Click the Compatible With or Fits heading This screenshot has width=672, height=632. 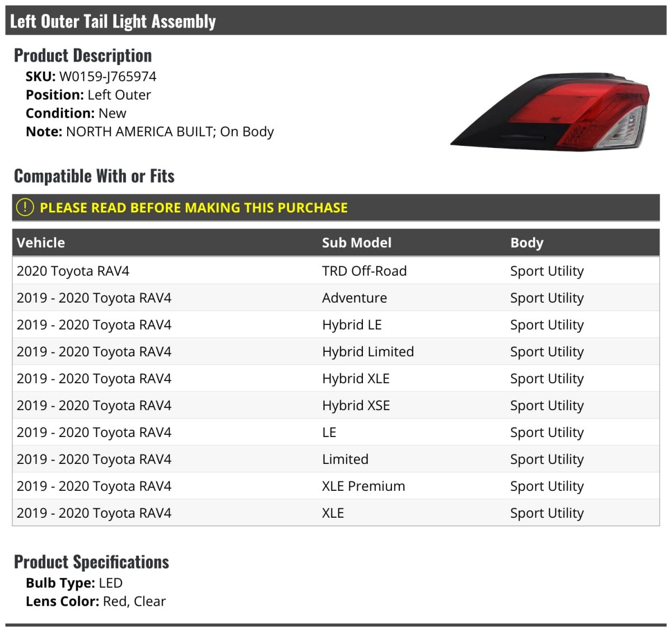pos(94,176)
